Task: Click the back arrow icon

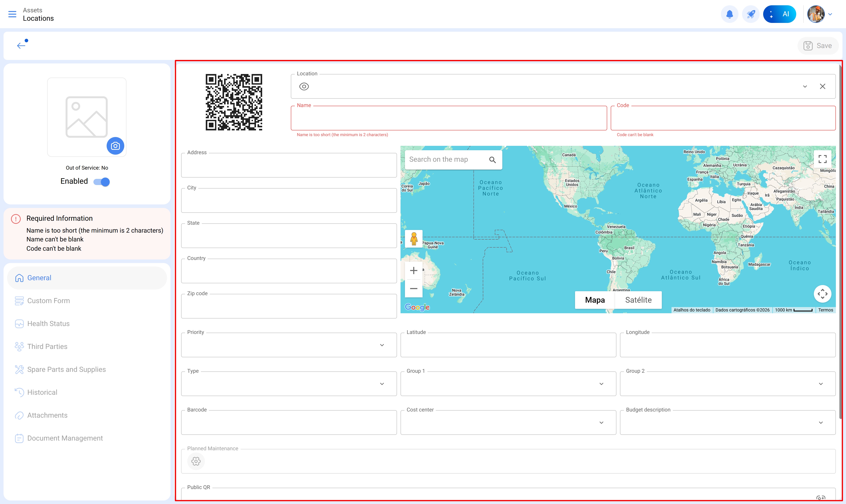Action: (21, 46)
